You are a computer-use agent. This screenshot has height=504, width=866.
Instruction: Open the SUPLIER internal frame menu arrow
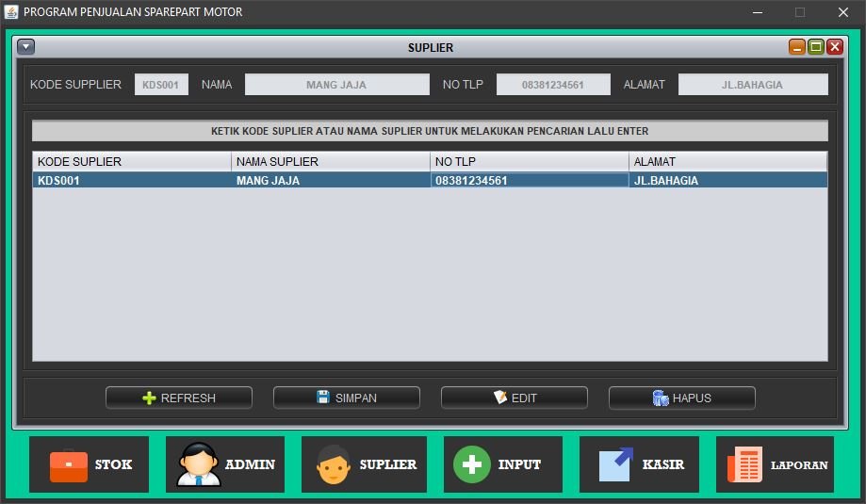click(x=25, y=47)
